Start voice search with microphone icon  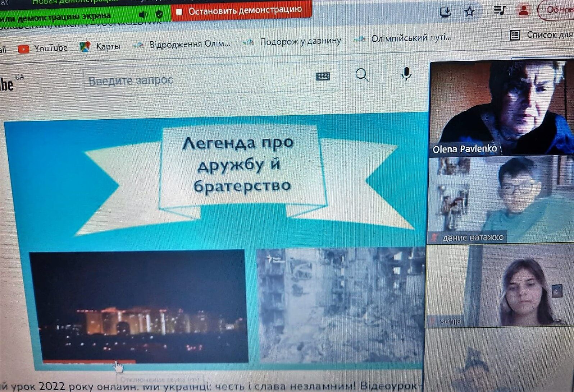point(406,74)
